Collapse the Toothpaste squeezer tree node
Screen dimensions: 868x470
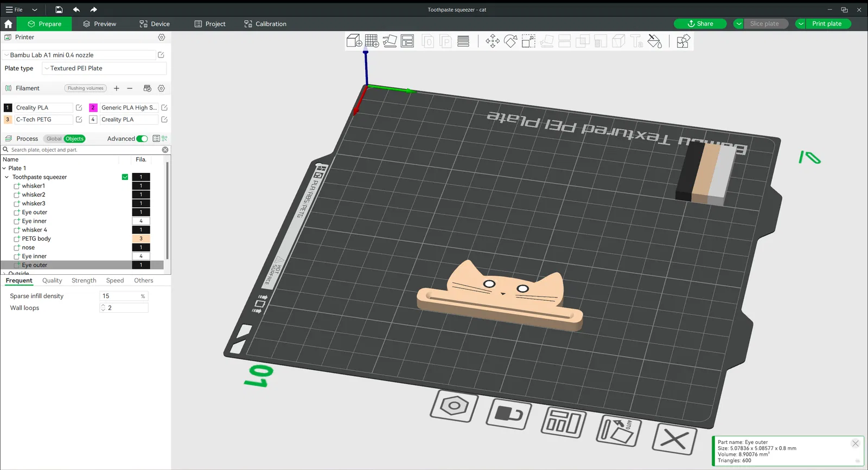coord(7,177)
